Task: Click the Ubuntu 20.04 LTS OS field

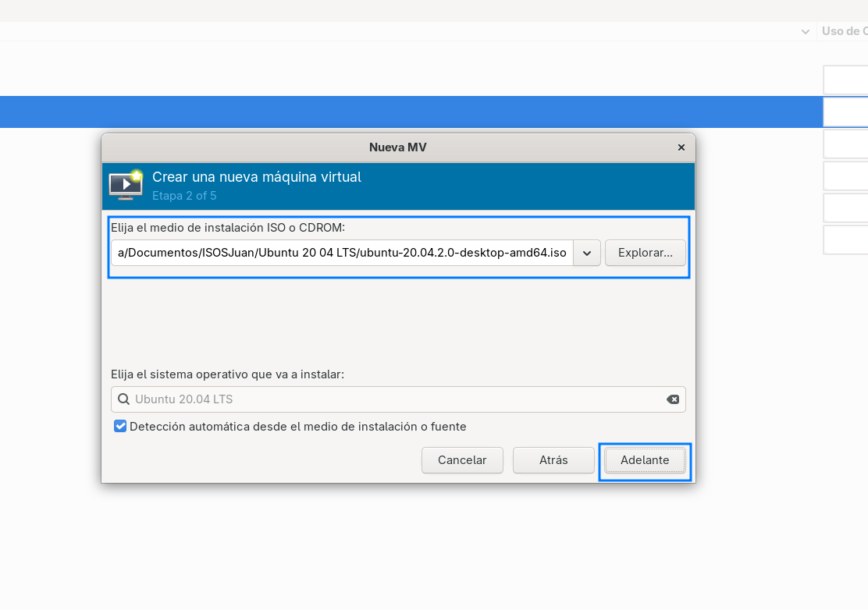Action: (x=398, y=399)
